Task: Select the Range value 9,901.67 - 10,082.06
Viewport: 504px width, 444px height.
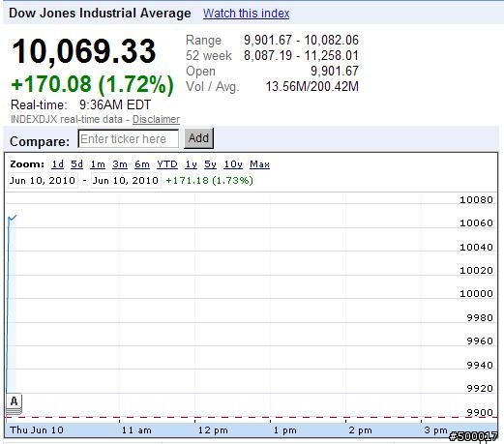Action: [x=301, y=40]
